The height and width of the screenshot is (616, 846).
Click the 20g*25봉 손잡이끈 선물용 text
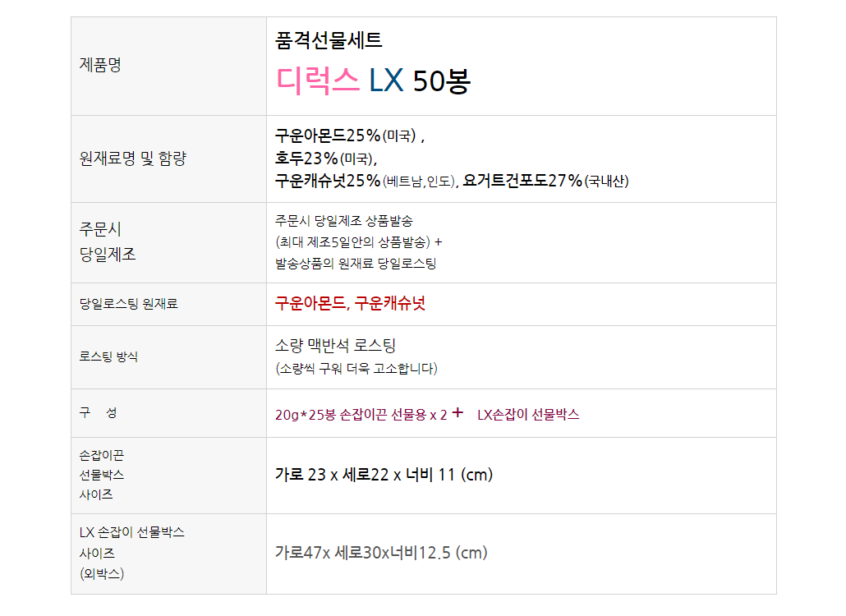(x=361, y=415)
